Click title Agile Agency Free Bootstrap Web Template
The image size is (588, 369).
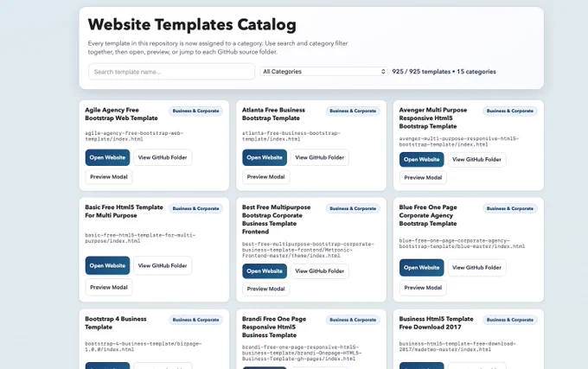pyautogui.click(x=121, y=114)
